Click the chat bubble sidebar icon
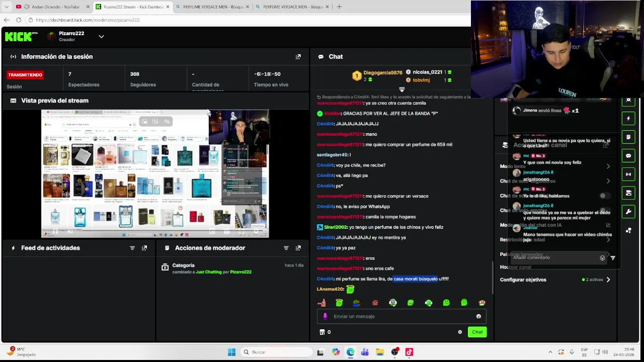The image size is (644, 362). 628,156
